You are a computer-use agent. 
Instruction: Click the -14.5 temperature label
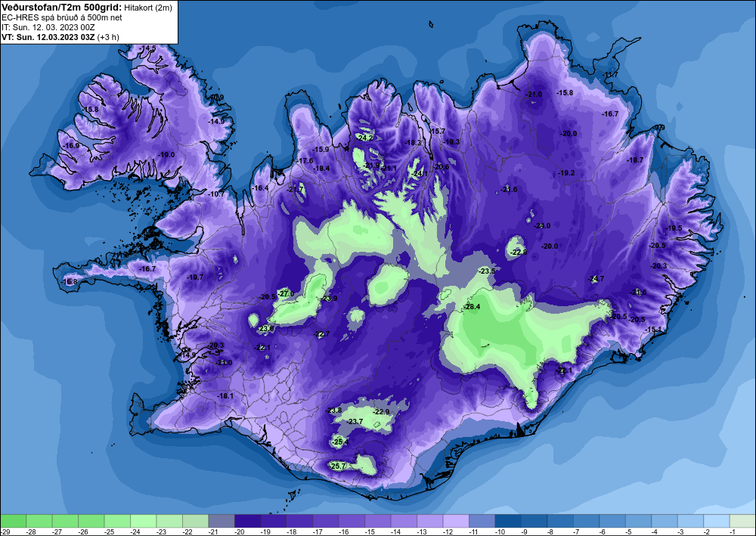tap(147, 48)
